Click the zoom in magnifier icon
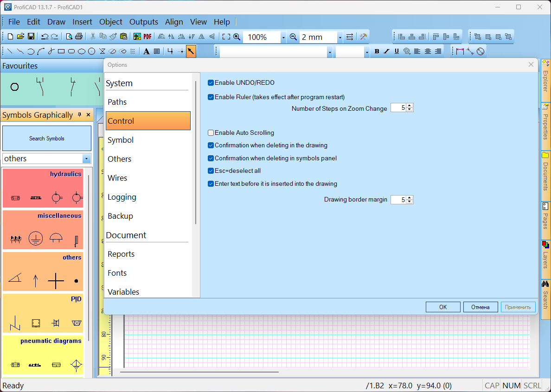Viewport: 551px width, 392px height. 237,37
